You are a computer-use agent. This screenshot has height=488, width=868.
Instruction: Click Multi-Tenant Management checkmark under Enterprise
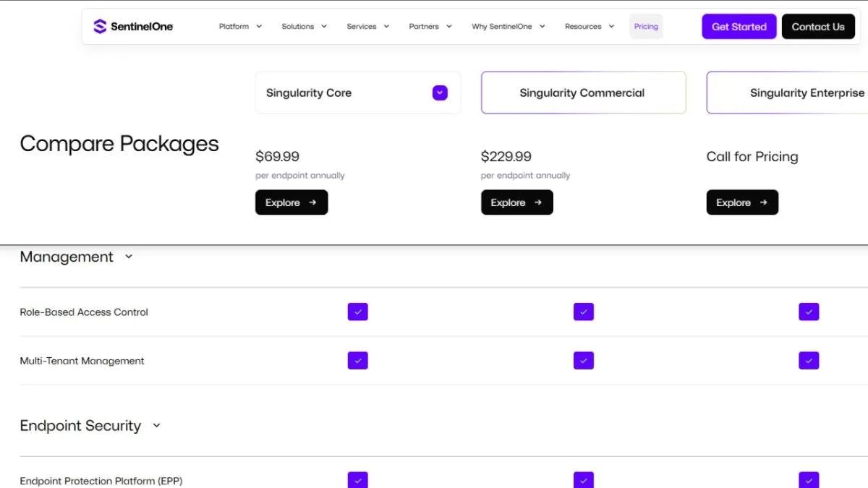809,360
